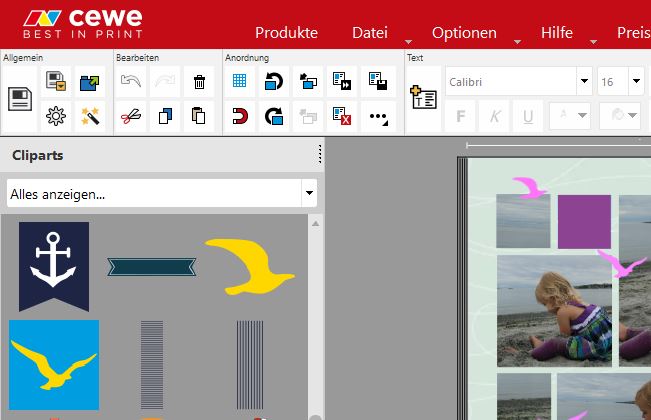Click the Hilfe menu dropdown arrow
This screenshot has height=420, width=651.
[593, 42]
